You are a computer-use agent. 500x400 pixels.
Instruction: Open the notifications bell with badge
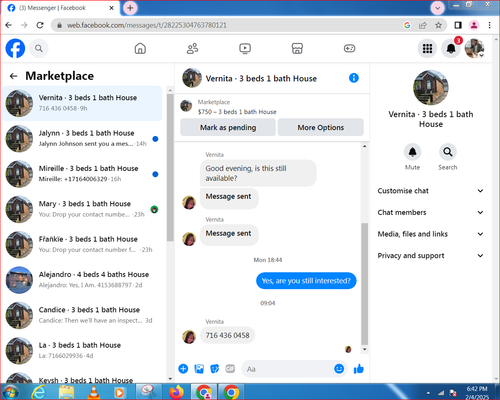451,49
